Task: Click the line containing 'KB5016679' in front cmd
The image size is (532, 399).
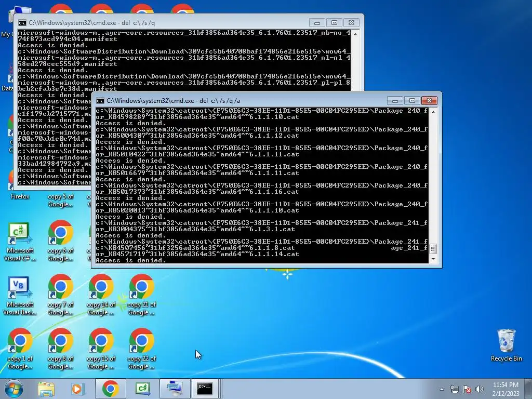Action: coord(197,172)
